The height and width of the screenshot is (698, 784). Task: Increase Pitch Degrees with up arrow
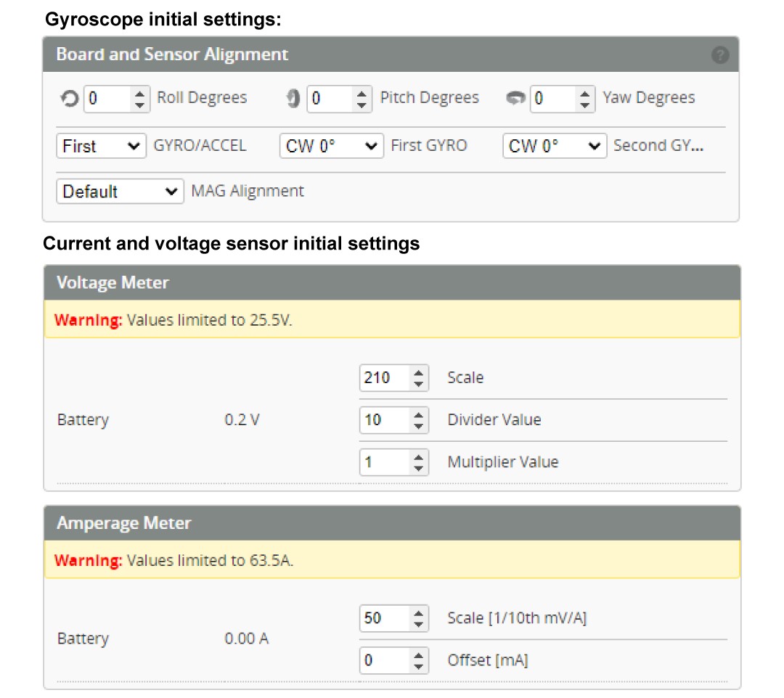tap(362, 92)
